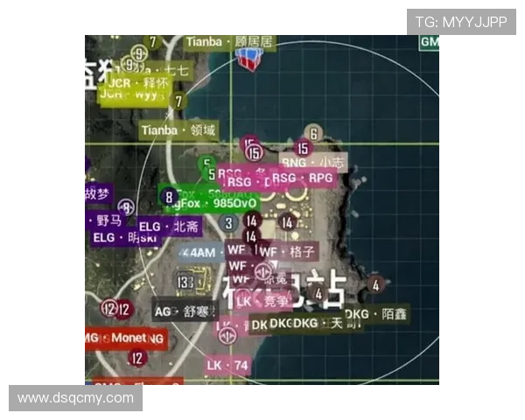Click vehicle icon overlapping the WF labels
This screenshot has width=525, height=420.
click(x=264, y=271)
